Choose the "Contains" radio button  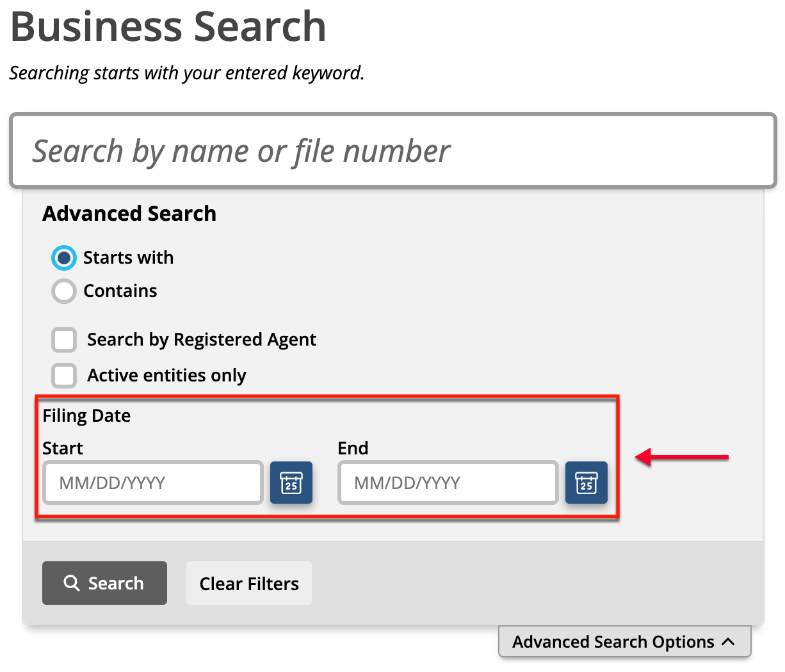(x=64, y=291)
